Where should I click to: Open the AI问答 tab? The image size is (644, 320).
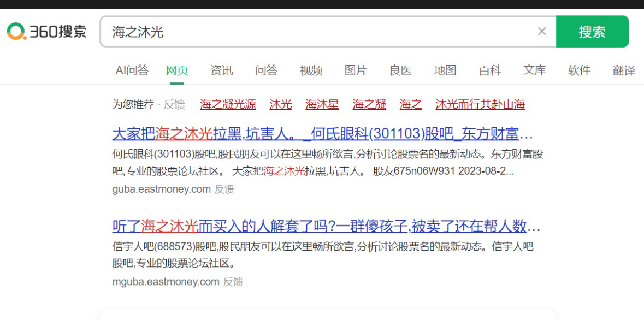[132, 70]
